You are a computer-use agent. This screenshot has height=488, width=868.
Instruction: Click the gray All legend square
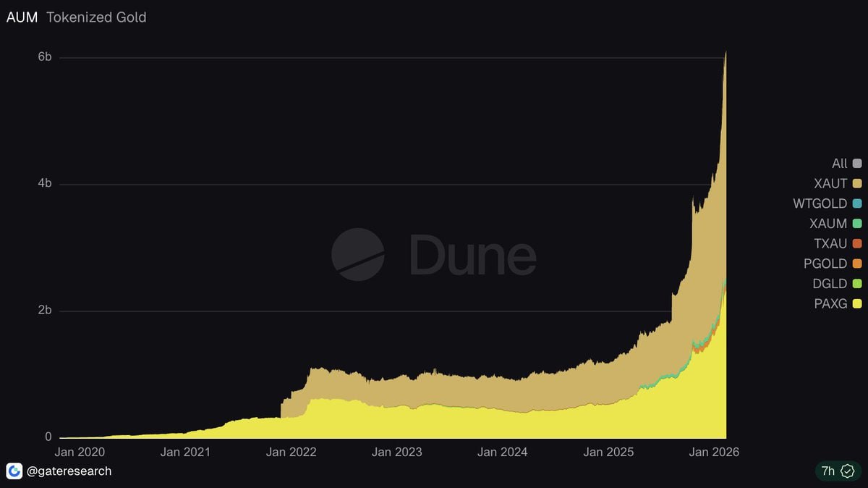point(857,164)
